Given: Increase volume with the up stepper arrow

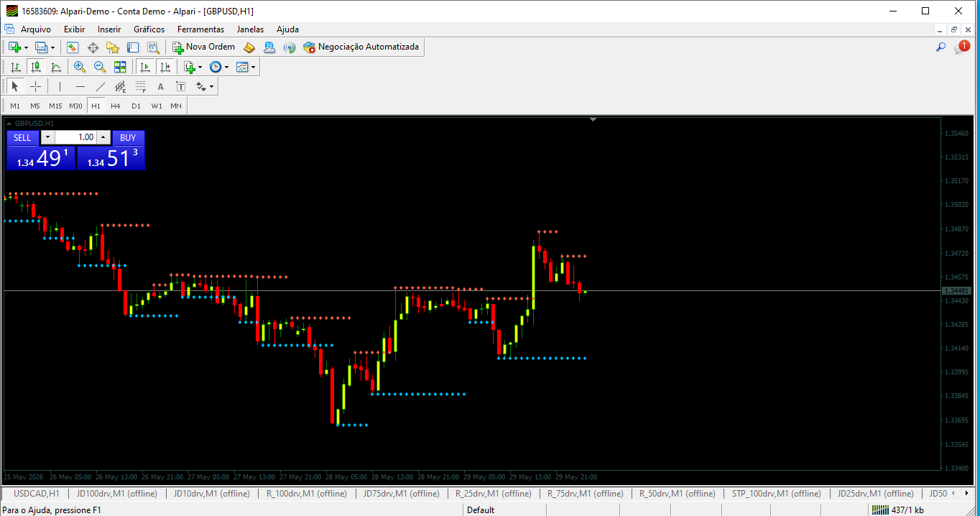Looking at the screenshot, I should 103,137.
